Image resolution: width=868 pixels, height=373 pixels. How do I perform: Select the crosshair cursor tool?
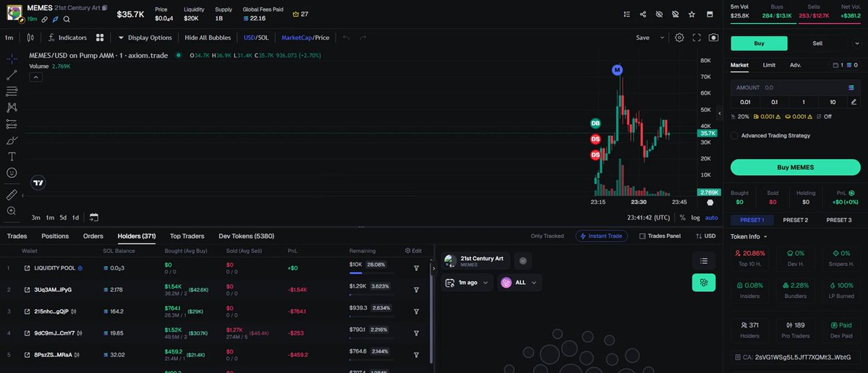point(12,59)
